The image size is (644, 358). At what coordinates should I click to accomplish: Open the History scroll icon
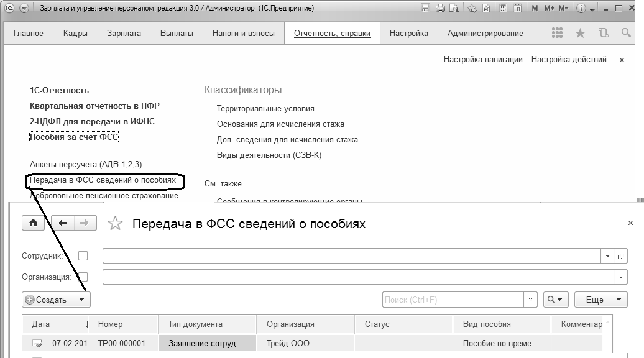[x=604, y=33]
